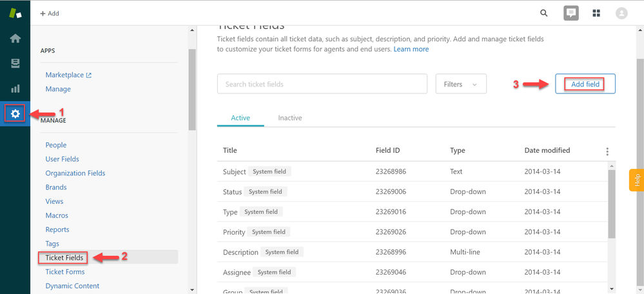Click the sidebar scroll up arrow
Image resolution: width=644 pixels, height=294 pixels.
coord(192,30)
